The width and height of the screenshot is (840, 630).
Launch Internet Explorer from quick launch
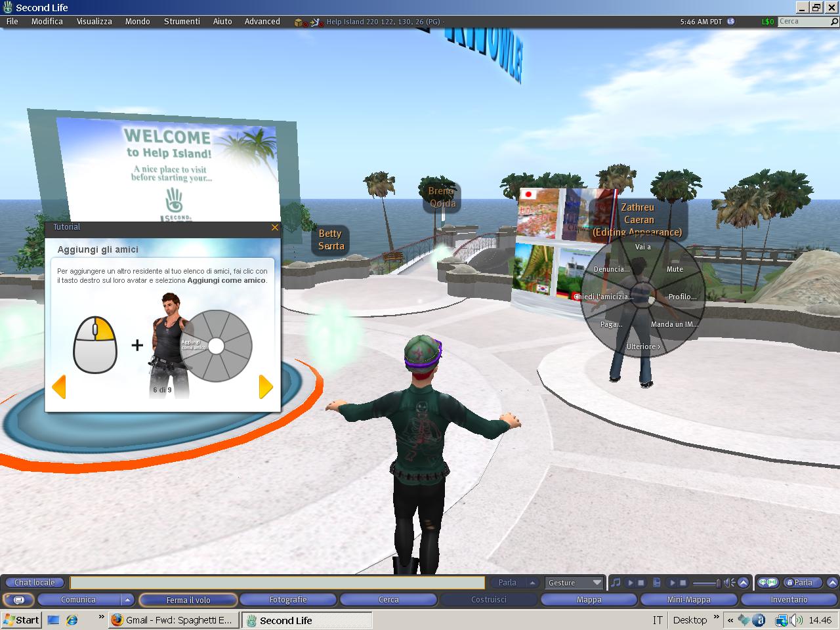(72, 620)
